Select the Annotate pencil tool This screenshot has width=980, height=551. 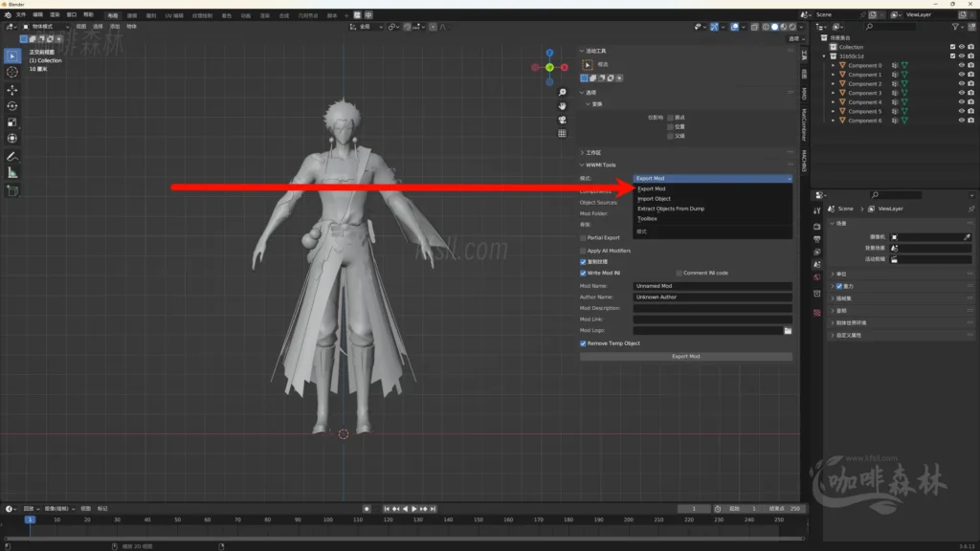coord(12,156)
